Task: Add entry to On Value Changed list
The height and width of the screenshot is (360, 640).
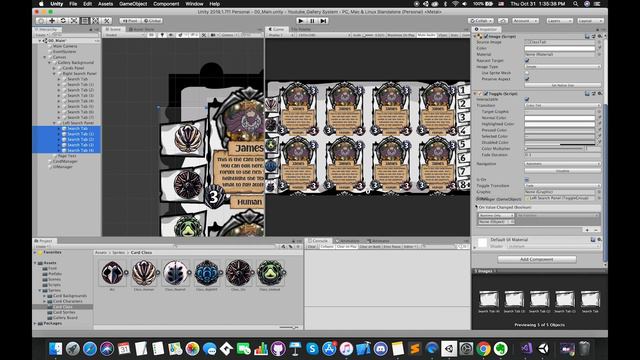Action: click(x=587, y=230)
